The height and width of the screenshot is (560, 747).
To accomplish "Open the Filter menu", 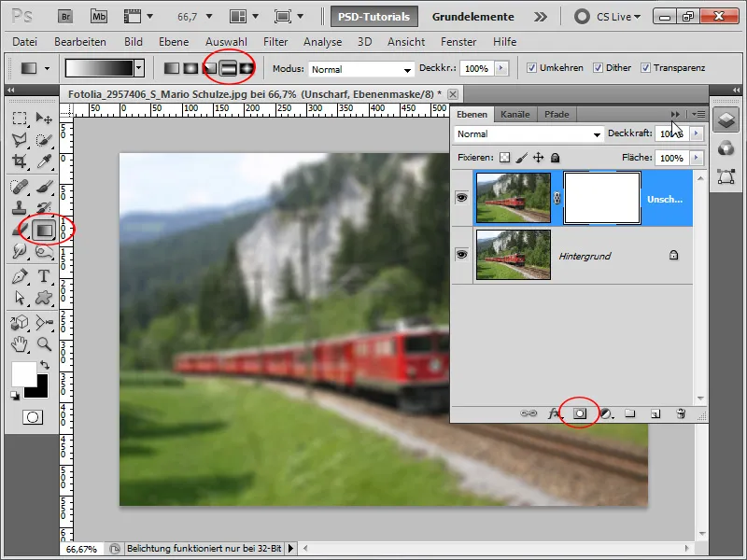I will coord(275,42).
